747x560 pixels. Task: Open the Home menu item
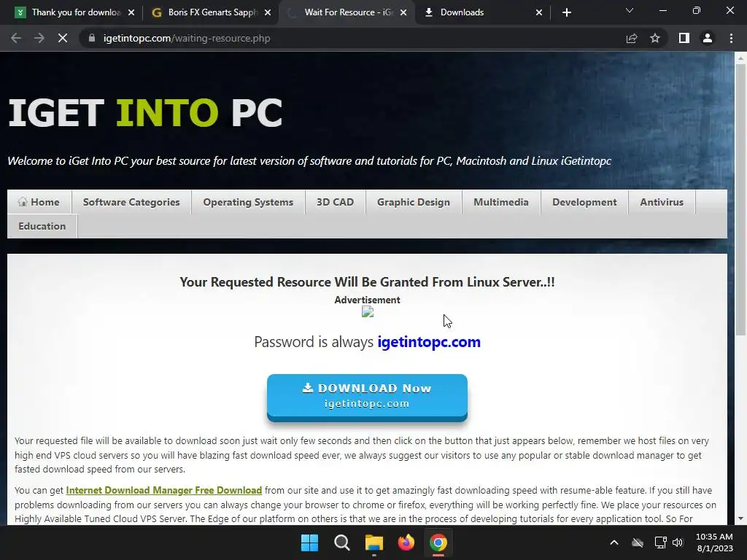coord(39,202)
